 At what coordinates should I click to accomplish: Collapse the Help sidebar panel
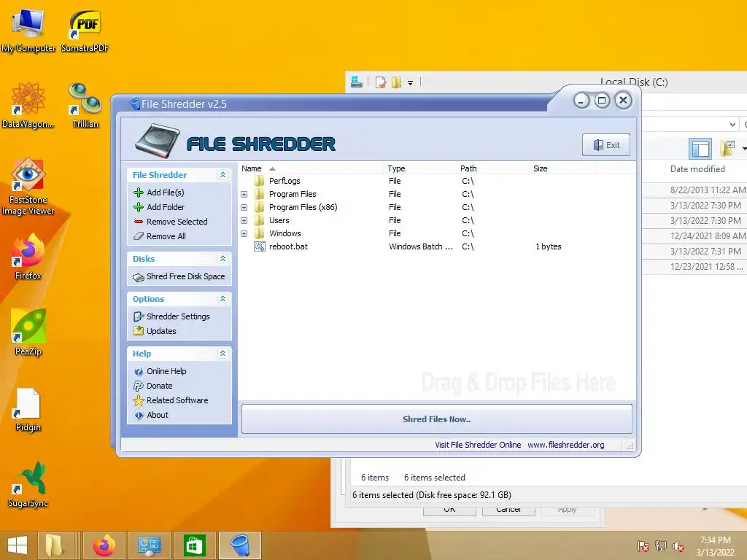222,354
